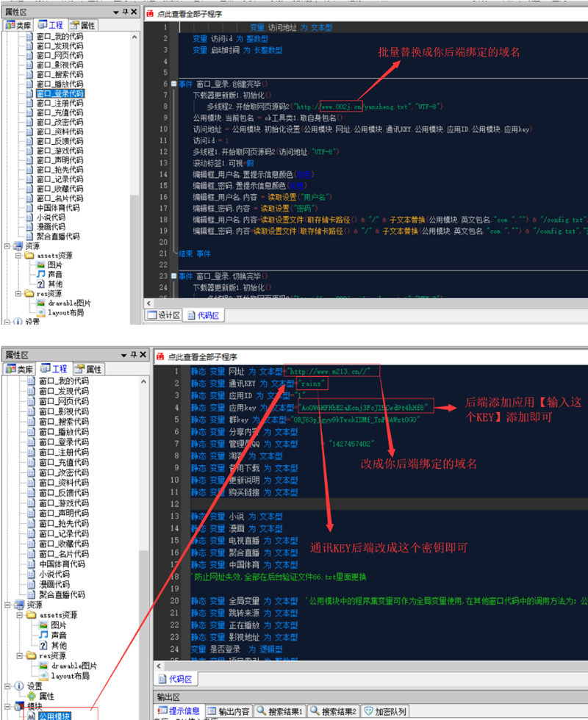
Task: Toggle the auto-hide pin on top 属性区 panel
Action: [x=125, y=11]
